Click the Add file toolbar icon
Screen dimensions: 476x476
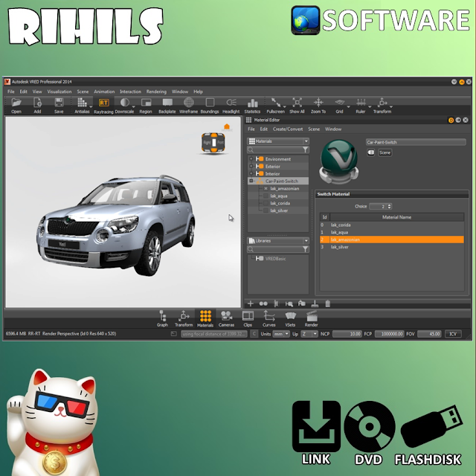pyautogui.click(x=37, y=103)
